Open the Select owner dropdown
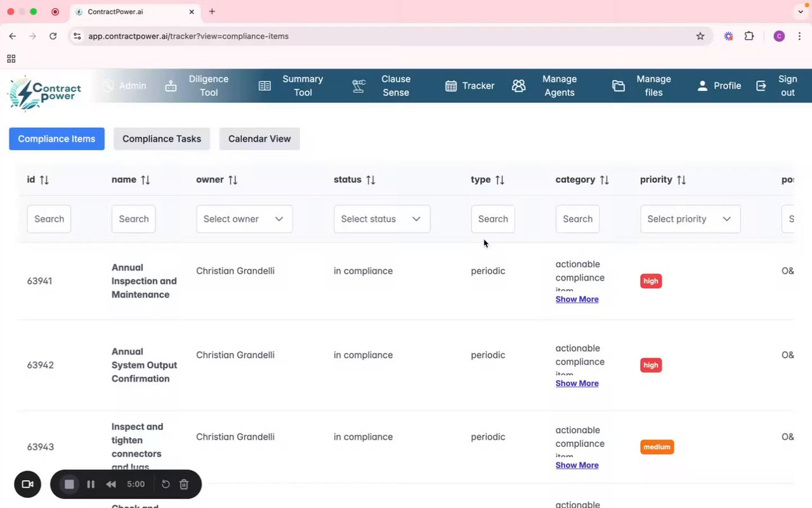Screen dimensions: 812x508 pos(244,219)
